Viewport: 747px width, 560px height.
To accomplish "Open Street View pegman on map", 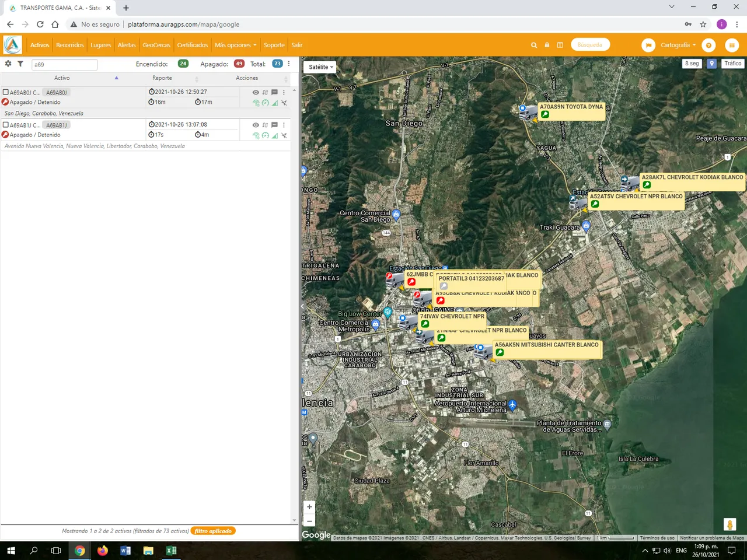I will [x=729, y=524].
